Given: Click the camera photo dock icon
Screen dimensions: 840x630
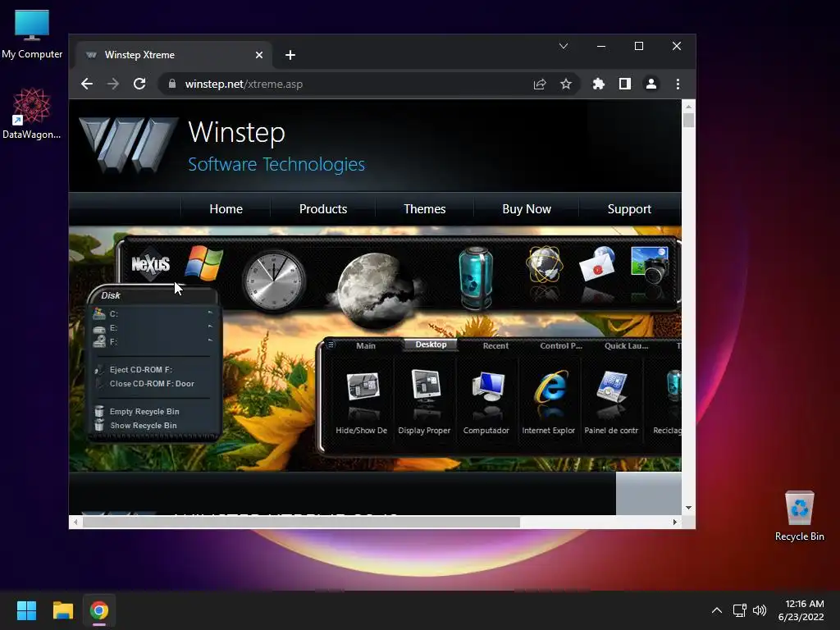Looking at the screenshot, I should point(650,264).
